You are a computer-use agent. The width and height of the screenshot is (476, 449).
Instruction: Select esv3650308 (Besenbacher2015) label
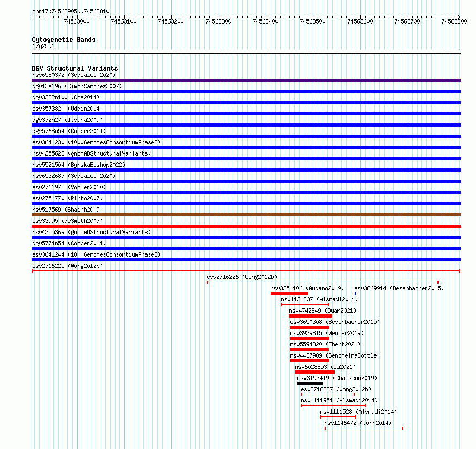tap(335, 322)
